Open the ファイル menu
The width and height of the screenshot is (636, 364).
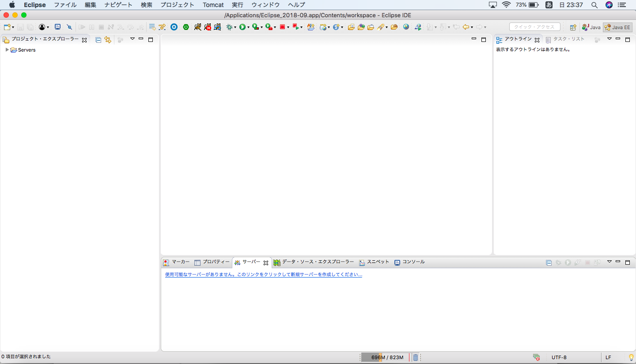pos(65,5)
